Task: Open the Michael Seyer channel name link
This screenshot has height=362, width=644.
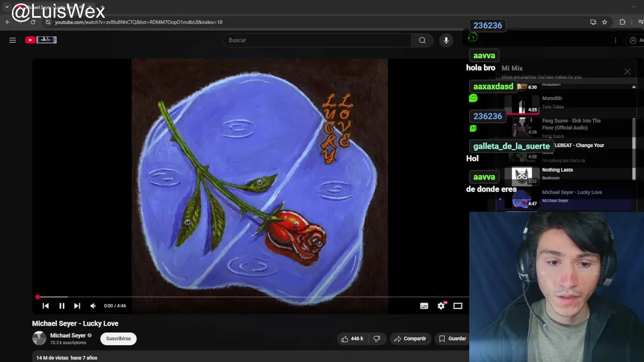Action: 68,335
